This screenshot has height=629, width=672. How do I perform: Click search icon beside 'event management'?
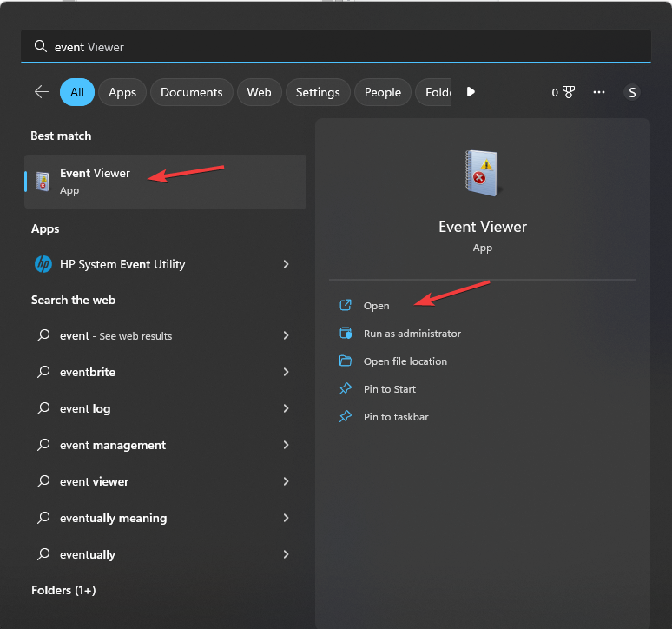[x=43, y=444]
